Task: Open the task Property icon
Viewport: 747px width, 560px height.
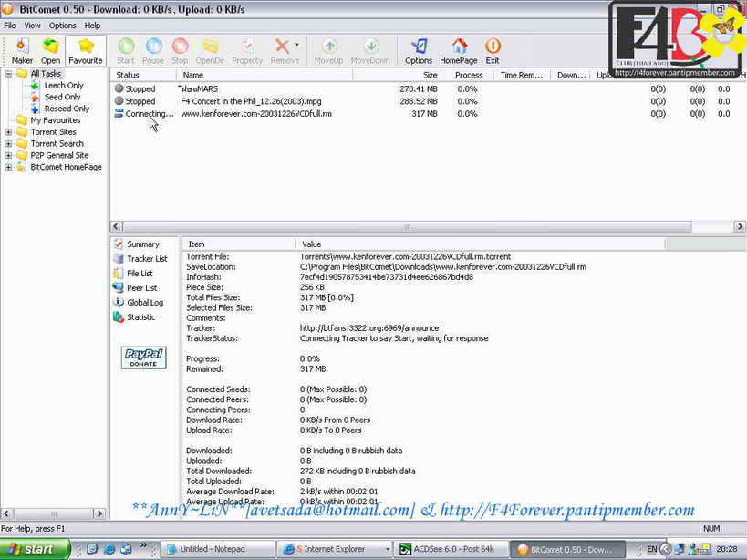Action: click(247, 51)
